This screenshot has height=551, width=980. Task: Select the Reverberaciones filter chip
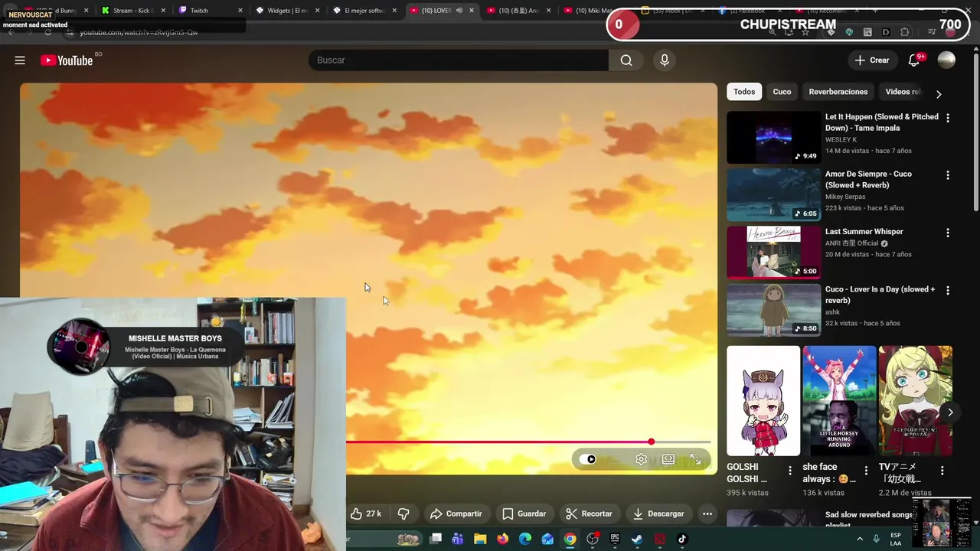(x=838, y=92)
